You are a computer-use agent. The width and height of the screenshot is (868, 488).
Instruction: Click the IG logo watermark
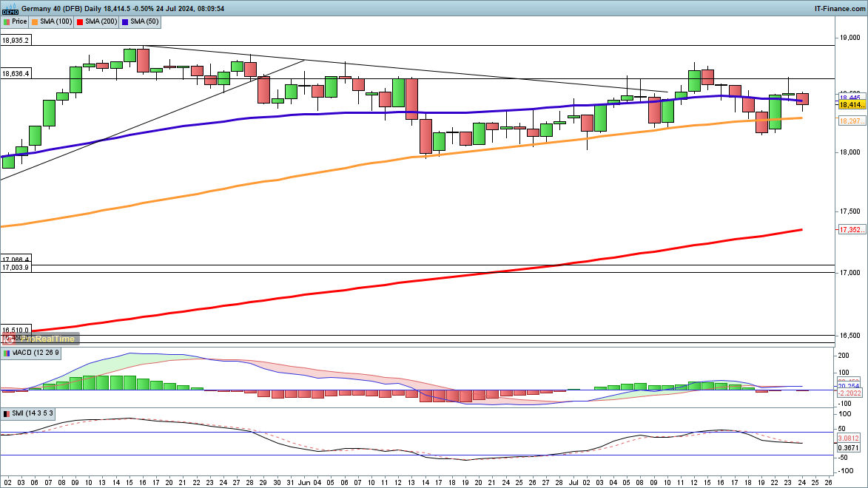(x=8, y=339)
